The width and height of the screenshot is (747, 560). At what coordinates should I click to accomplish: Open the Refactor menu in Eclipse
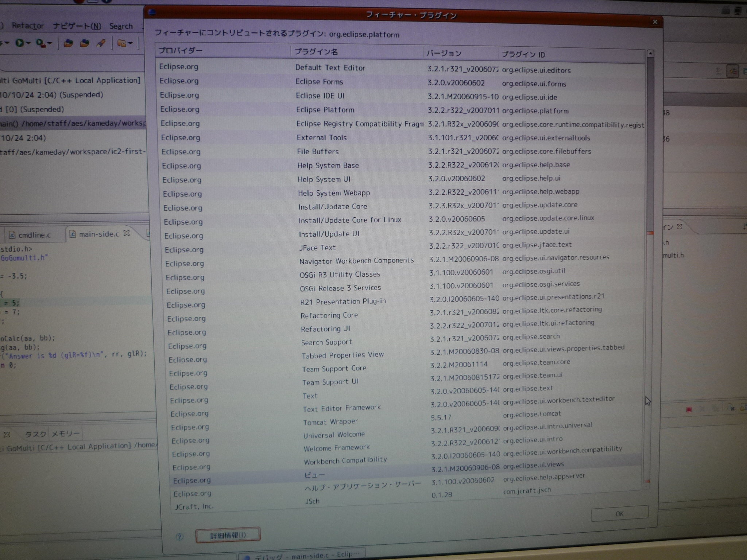(28, 26)
